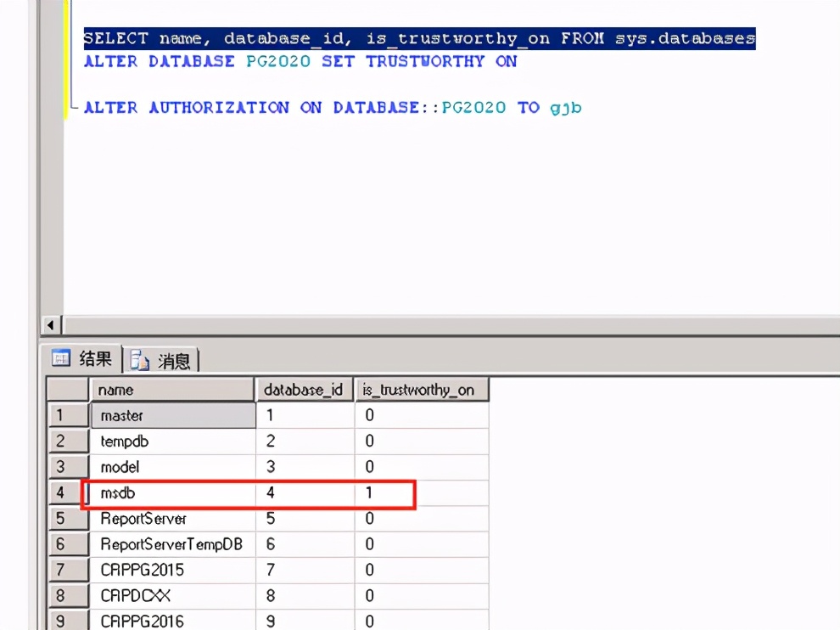Select the name column header
The width and height of the screenshot is (840, 630).
coord(172,390)
